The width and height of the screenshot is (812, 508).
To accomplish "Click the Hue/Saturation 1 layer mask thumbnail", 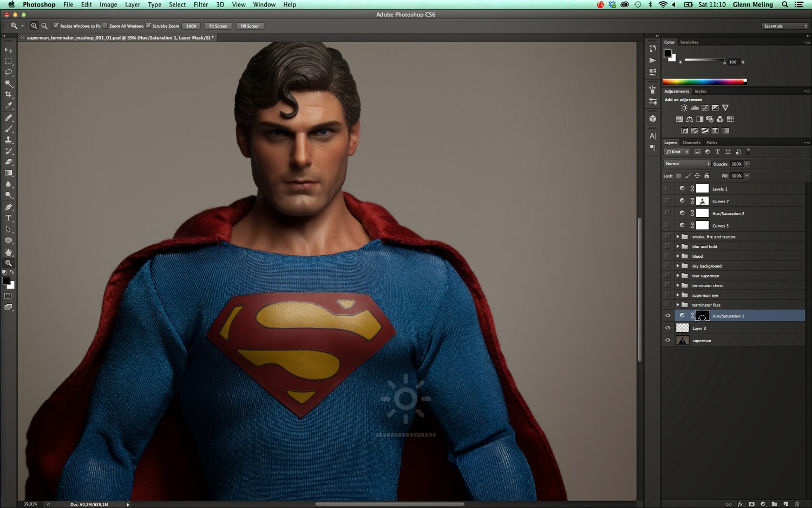I will [702, 316].
